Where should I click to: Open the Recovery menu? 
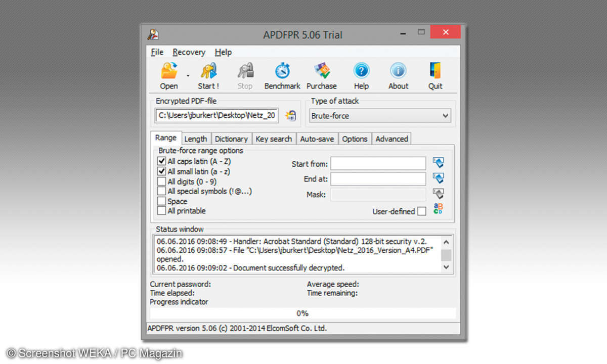(189, 52)
